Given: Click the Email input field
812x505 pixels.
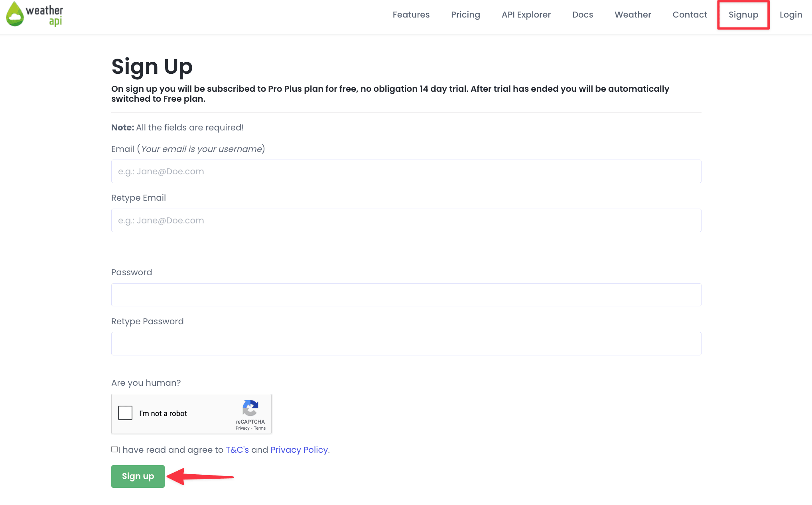Looking at the screenshot, I should click(x=406, y=171).
